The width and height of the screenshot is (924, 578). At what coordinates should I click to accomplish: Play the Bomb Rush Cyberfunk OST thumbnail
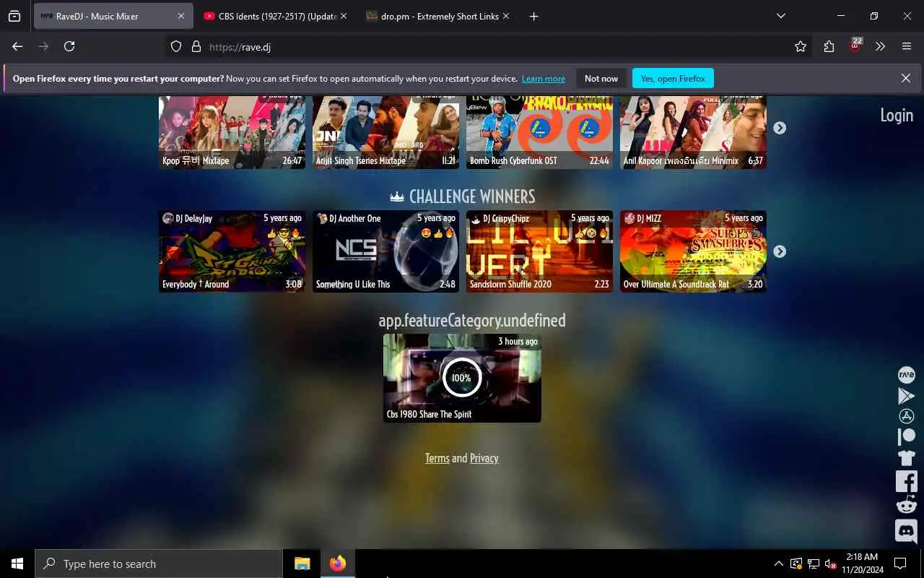click(539, 132)
